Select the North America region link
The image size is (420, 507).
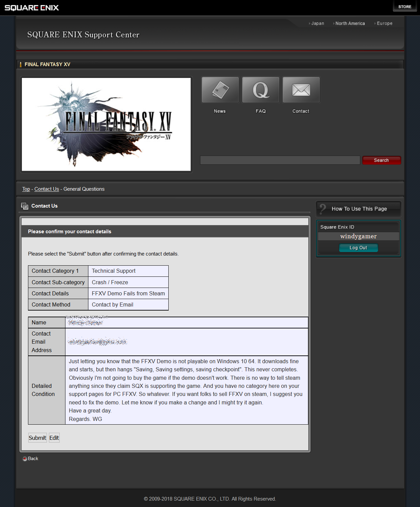coord(350,23)
